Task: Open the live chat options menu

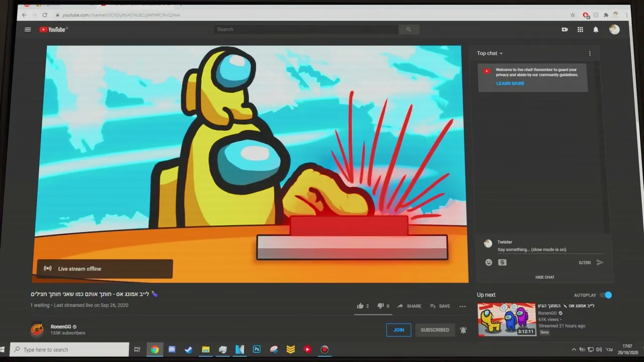Action: pyautogui.click(x=590, y=53)
